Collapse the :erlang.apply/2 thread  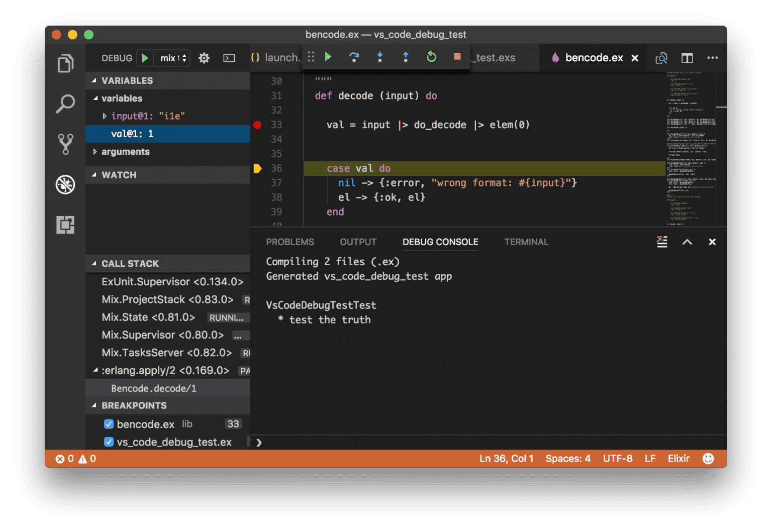pos(95,370)
